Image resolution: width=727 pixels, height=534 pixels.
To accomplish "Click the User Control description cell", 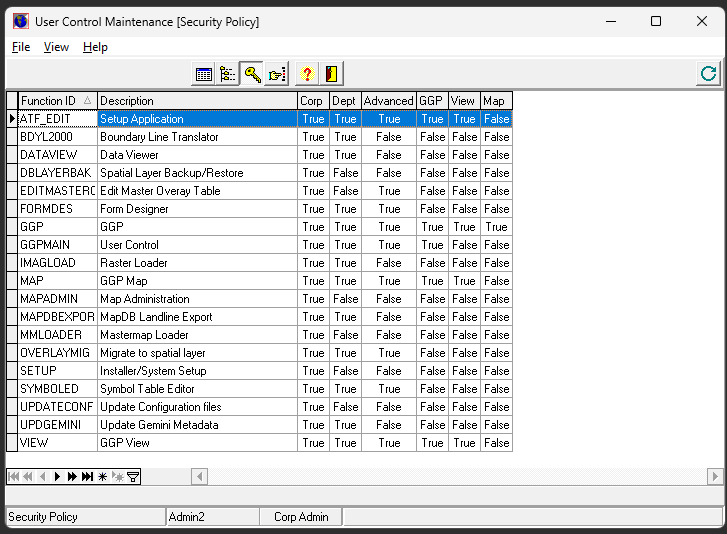I will (x=198, y=245).
